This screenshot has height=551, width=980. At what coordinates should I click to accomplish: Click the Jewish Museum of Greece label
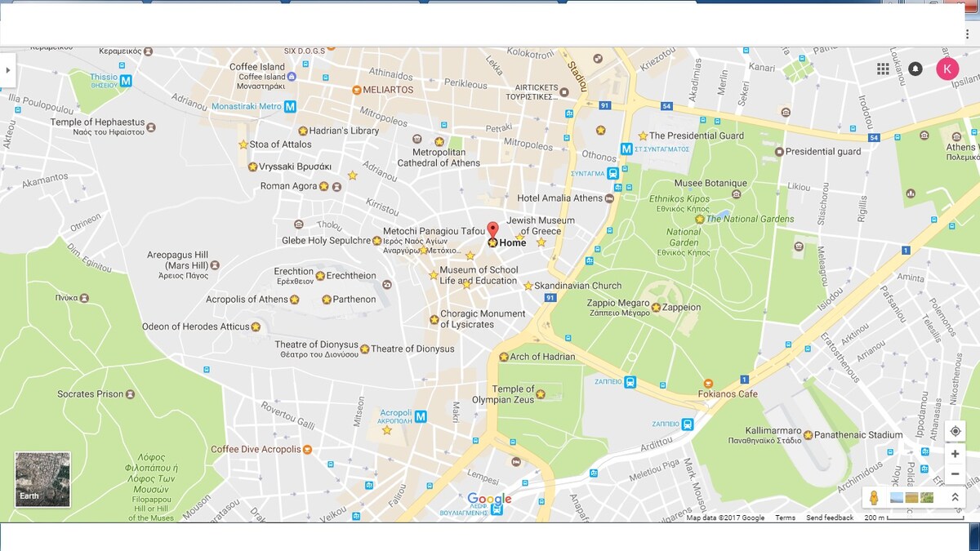[x=541, y=226]
